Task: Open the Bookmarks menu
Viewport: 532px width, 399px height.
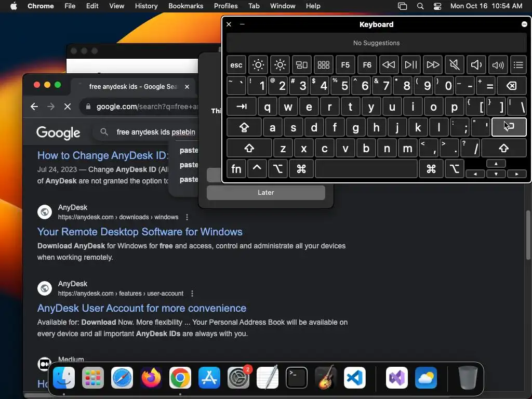Action: [x=185, y=6]
